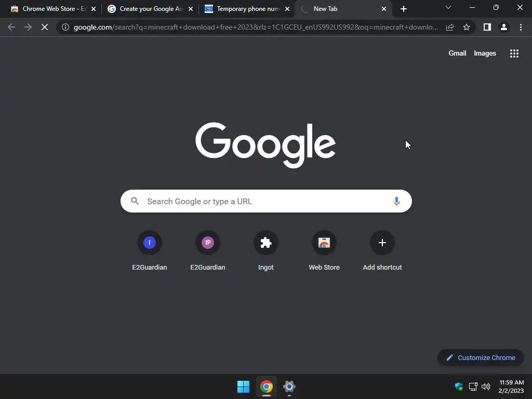Close the Create your Google Account tab
The image size is (532, 399).
tap(191, 9)
